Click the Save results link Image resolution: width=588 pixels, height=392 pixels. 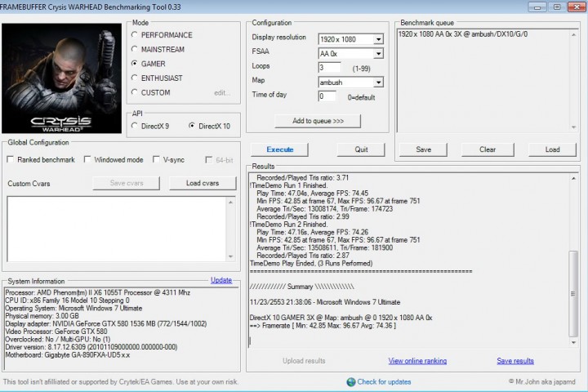[515, 361]
